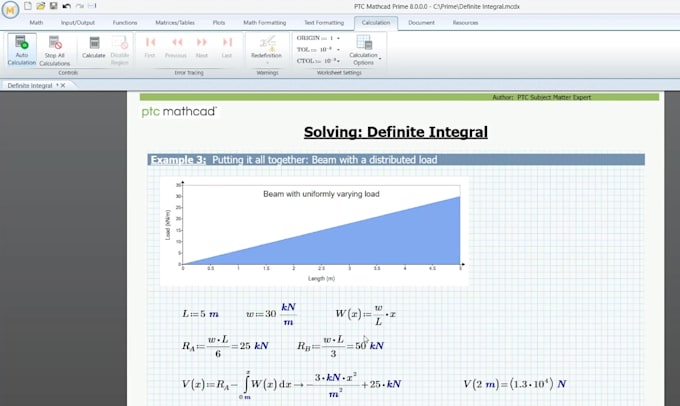Open the Redefinition warnings dropdown
The image size is (680, 406).
[266, 50]
